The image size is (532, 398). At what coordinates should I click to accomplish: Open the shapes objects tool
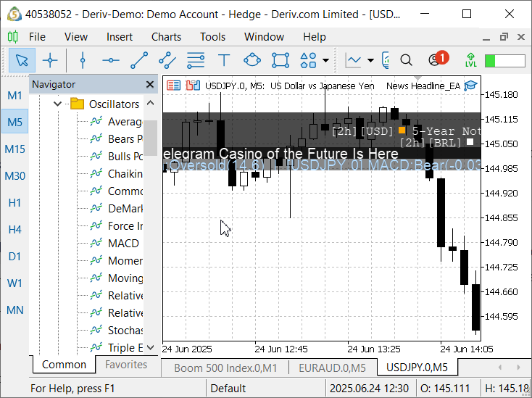309,60
